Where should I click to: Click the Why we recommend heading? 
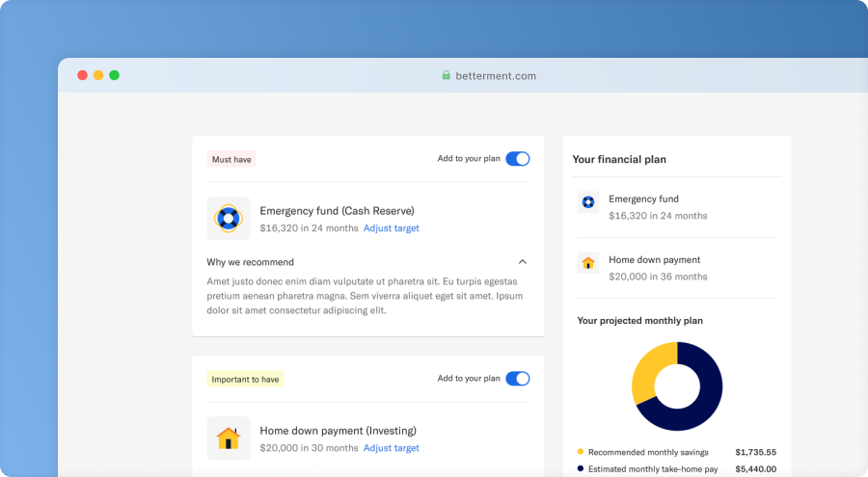[x=250, y=262]
